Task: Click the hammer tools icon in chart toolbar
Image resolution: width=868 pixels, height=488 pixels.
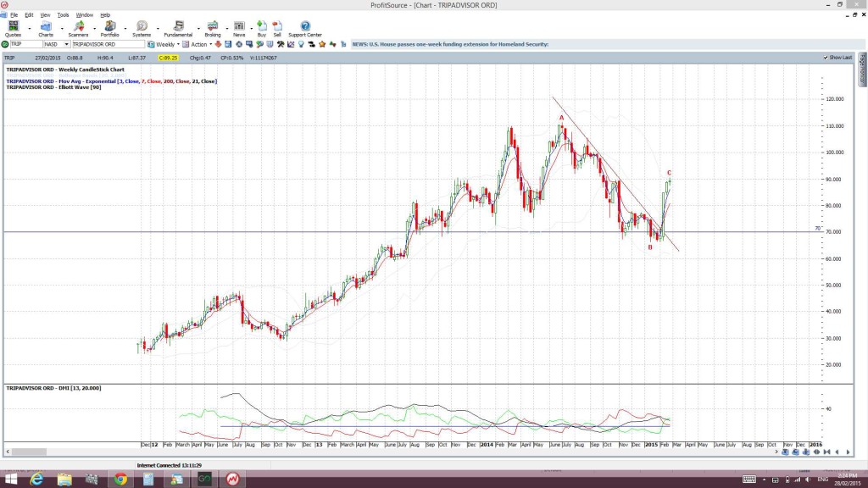Action: [281, 44]
